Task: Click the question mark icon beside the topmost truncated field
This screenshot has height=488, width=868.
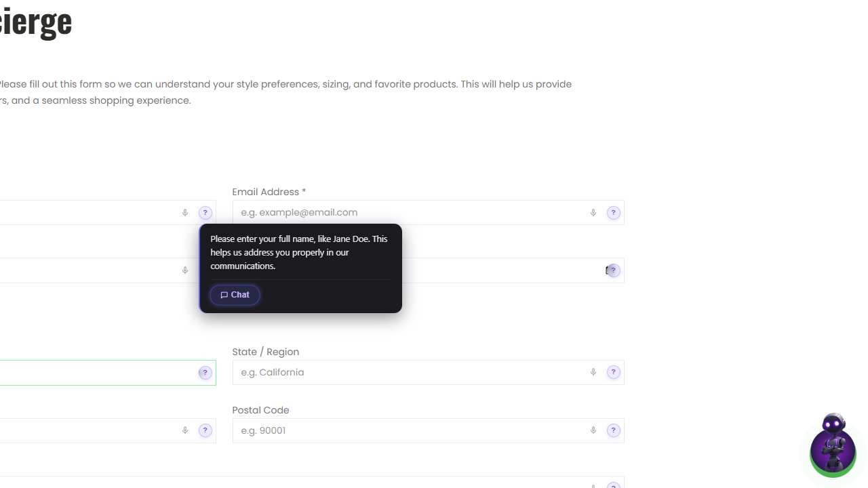Action: click(x=205, y=212)
